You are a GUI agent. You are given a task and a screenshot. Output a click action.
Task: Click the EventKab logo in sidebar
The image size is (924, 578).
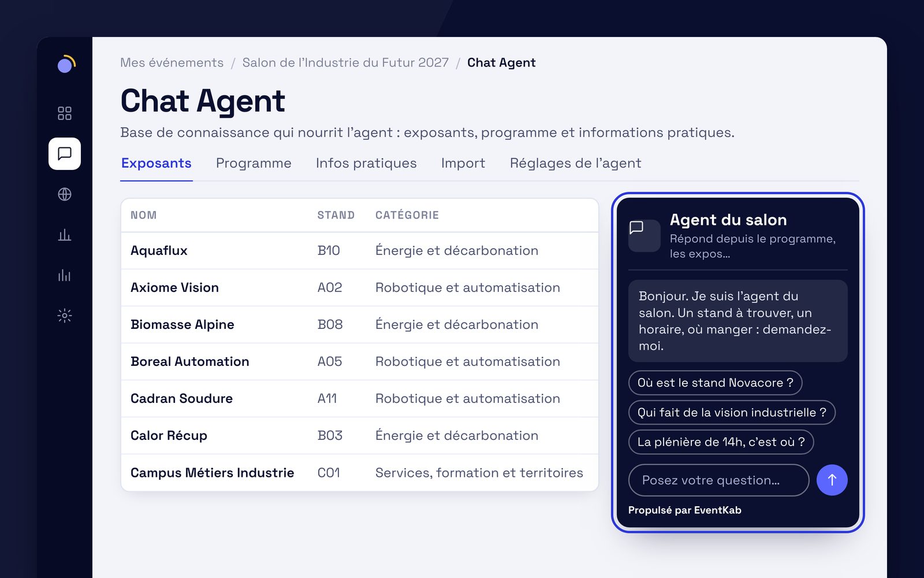66,64
